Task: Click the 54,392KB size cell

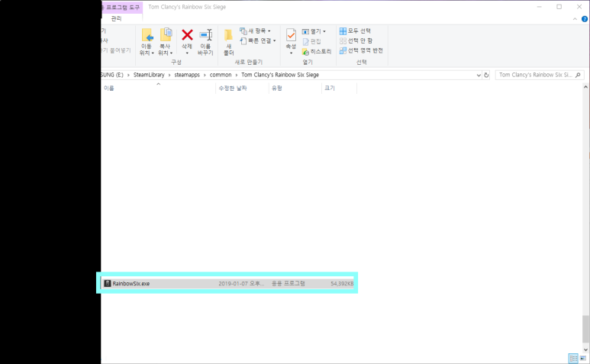Action: click(342, 284)
